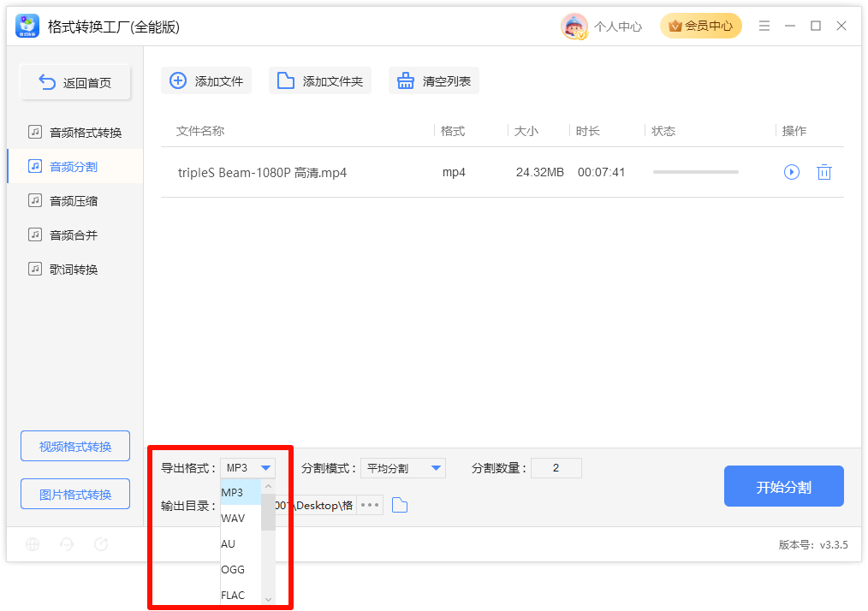Browse output path with three-dots button
868x611 pixels.
click(370, 505)
